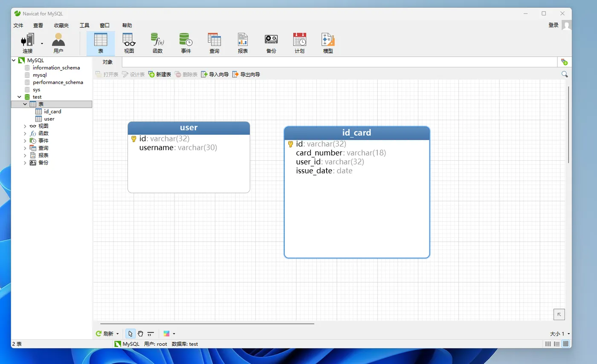Switch to grid icon view in status bar

tap(548, 344)
